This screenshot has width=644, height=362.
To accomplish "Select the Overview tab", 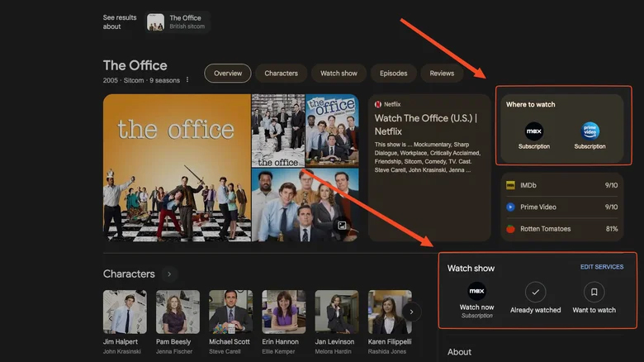I will tap(228, 74).
